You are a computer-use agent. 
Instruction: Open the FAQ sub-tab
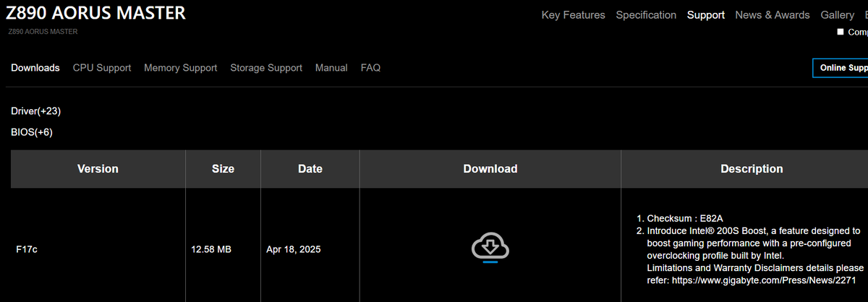click(x=370, y=68)
